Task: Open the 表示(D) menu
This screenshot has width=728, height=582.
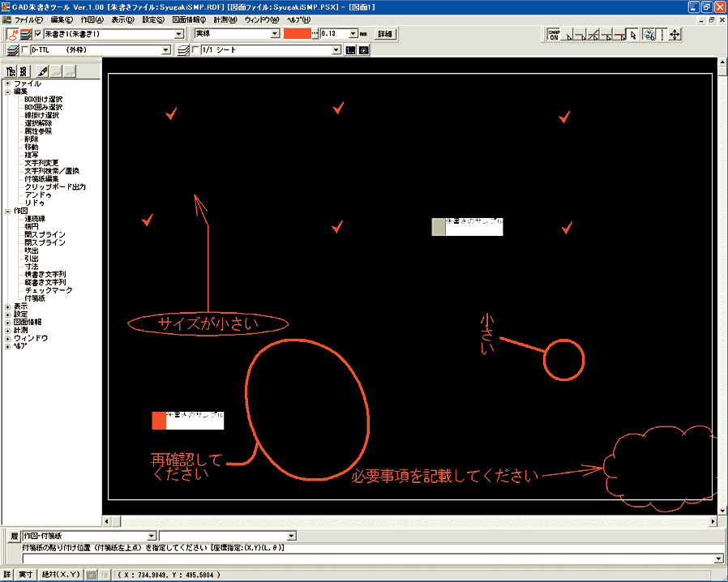Action: (x=122, y=20)
